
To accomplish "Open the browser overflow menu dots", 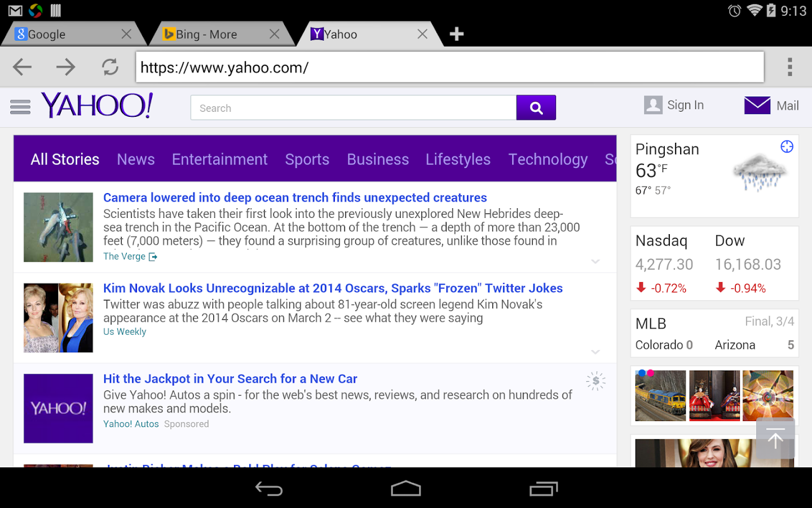I will [790, 67].
